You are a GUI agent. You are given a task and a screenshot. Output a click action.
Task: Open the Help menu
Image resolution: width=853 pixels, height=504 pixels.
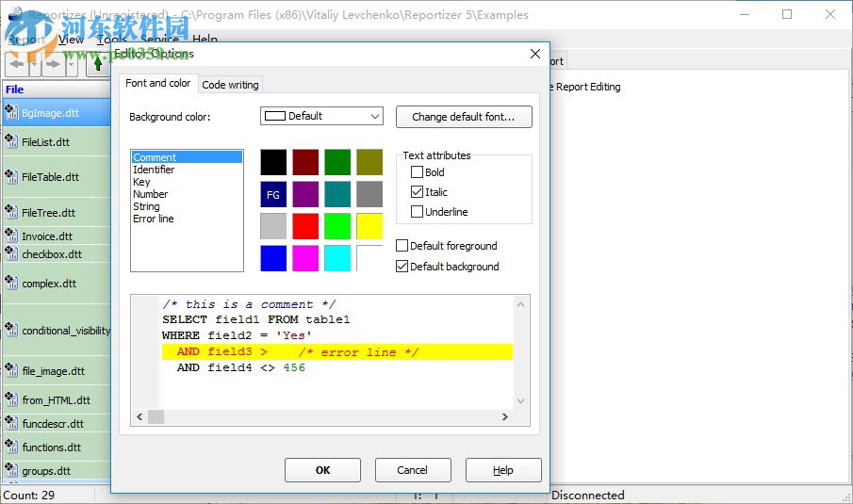point(205,40)
